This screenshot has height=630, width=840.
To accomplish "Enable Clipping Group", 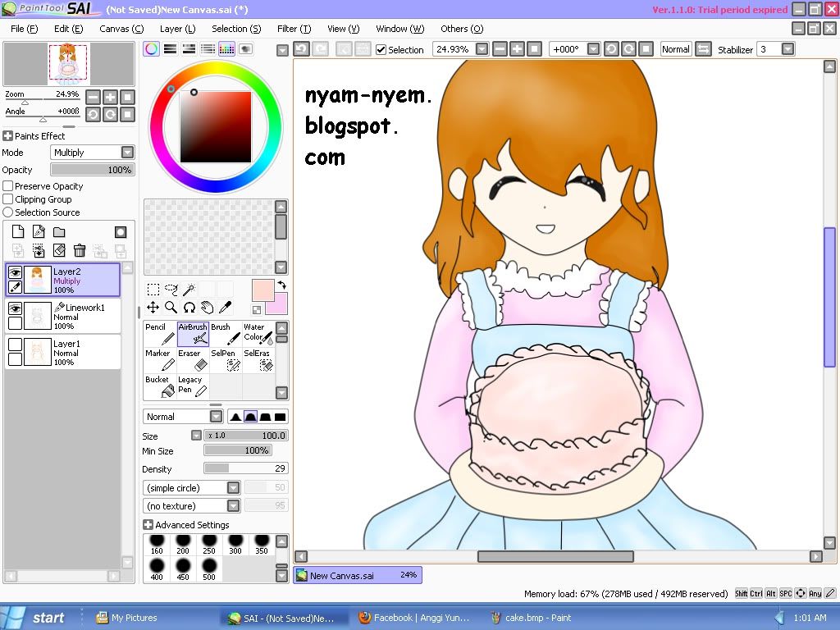I will point(8,199).
